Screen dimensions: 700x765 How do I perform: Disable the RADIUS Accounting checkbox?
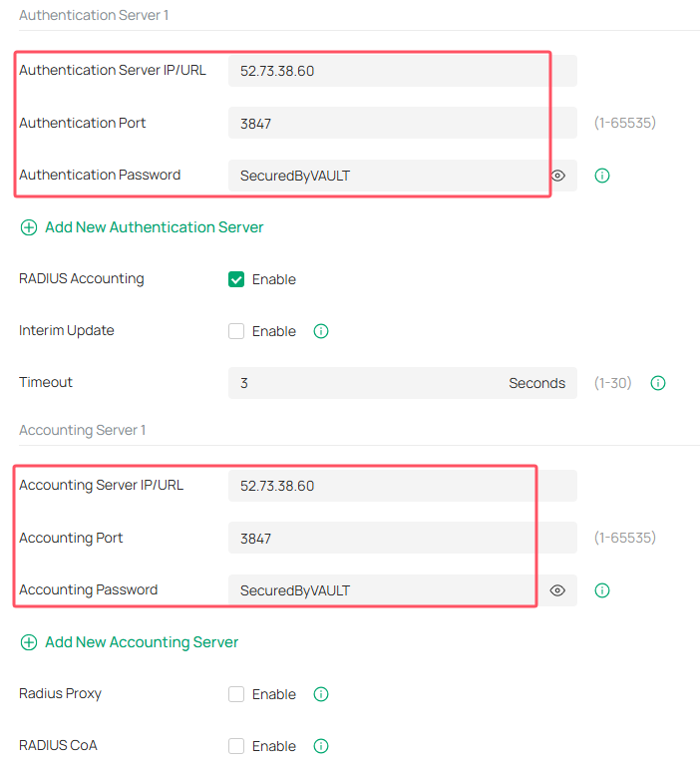tap(236, 279)
